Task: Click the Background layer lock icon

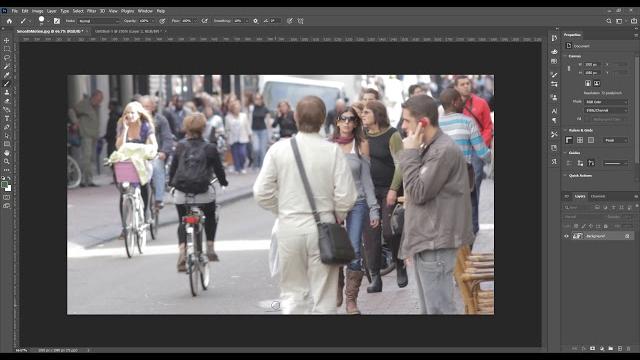Action: 627,236
